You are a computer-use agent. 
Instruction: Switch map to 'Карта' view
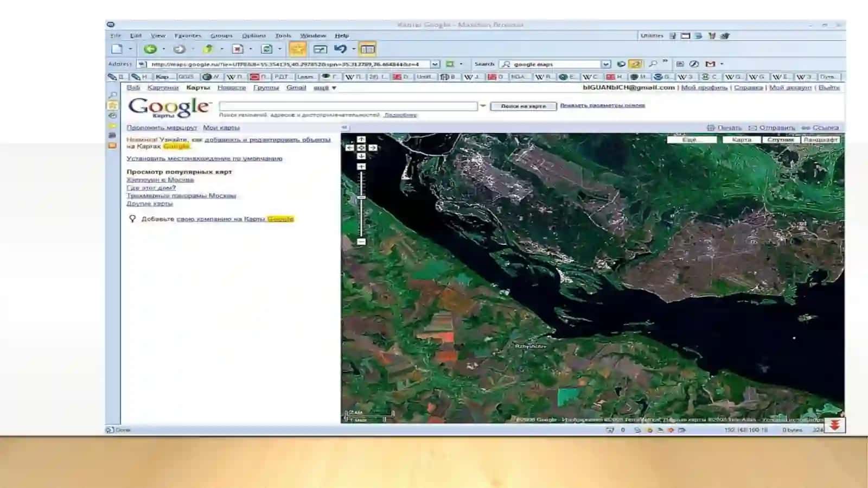tap(742, 140)
